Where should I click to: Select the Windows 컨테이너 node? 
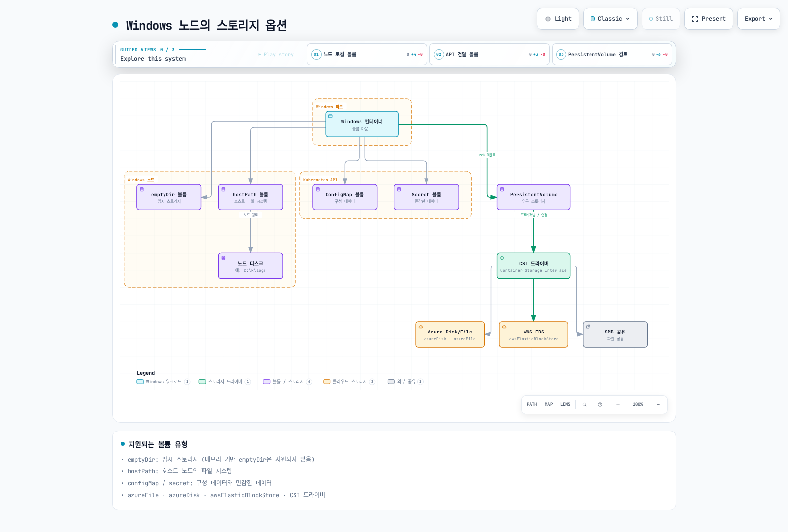(x=362, y=124)
